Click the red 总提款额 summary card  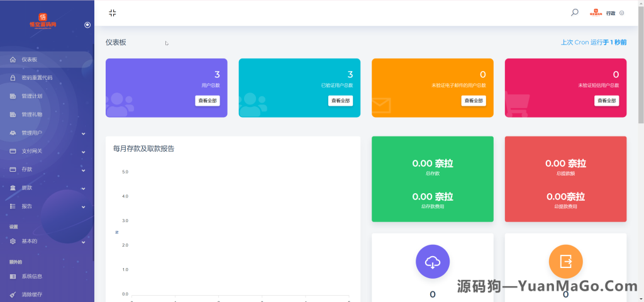[565, 179]
